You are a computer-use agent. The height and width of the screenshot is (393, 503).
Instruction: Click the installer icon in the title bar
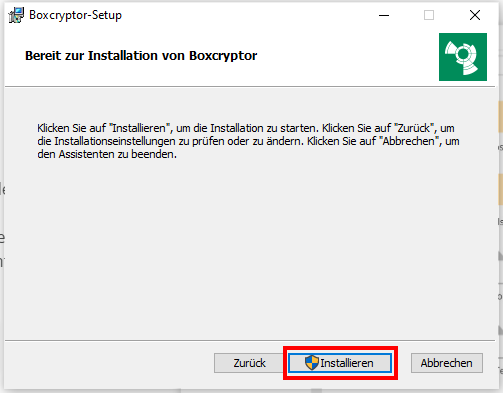click(x=16, y=15)
